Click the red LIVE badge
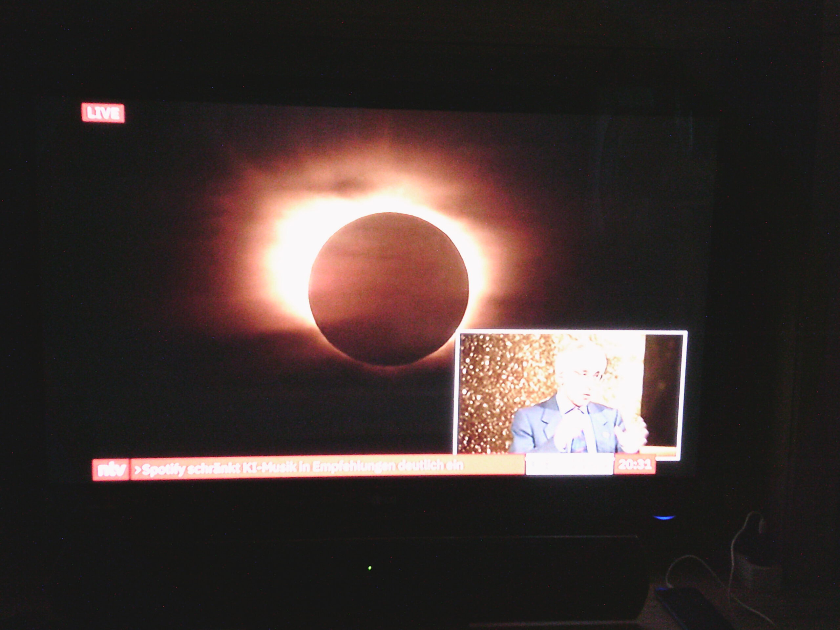 103,113
